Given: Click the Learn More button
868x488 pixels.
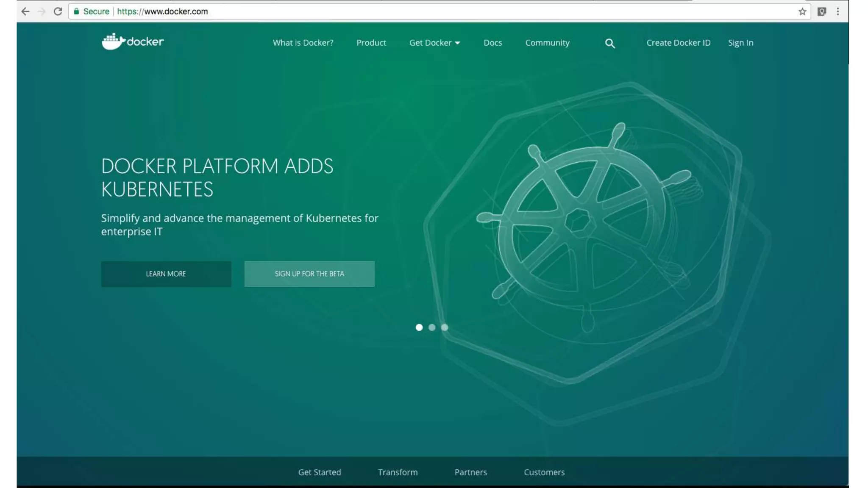Looking at the screenshot, I should pyautogui.click(x=166, y=274).
